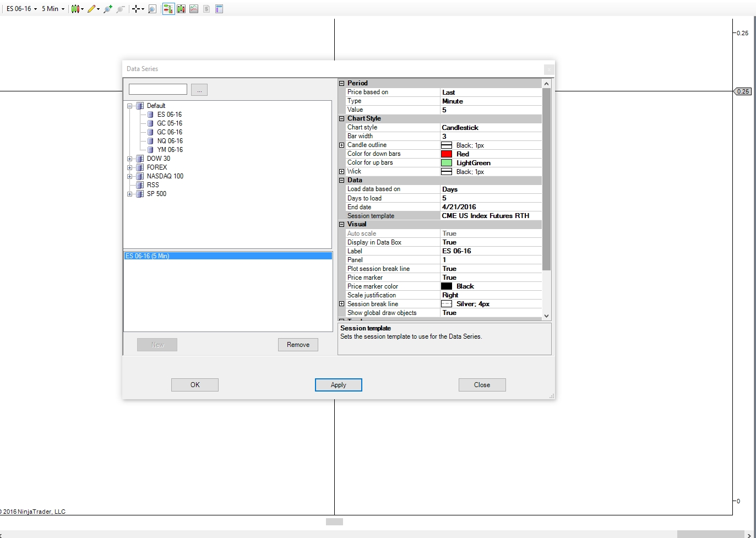This screenshot has width=756, height=538.
Task: Click the ellipsis browse instrument button
Action: click(199, 90)
